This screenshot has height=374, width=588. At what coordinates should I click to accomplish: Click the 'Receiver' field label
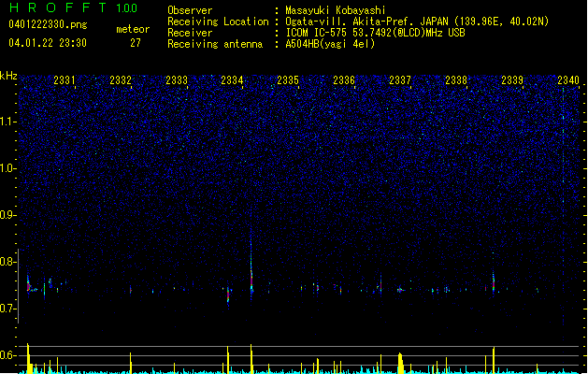(190, 33)
